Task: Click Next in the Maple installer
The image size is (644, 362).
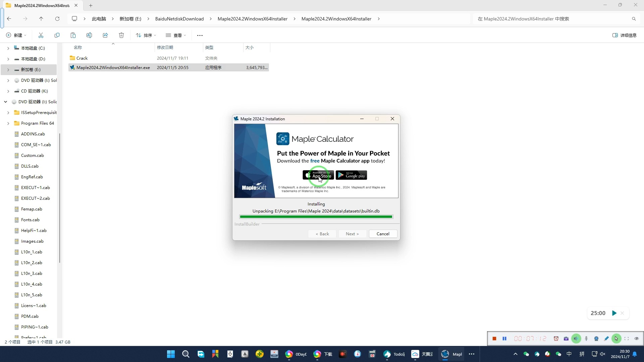Action: 352,234
